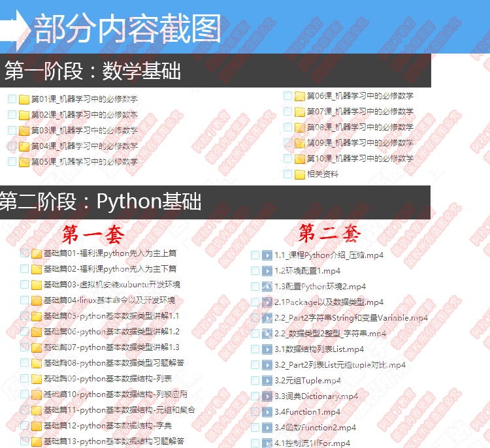Tick checkbox for 3.2元组Tuple.mp4

(x=255, y=380)
